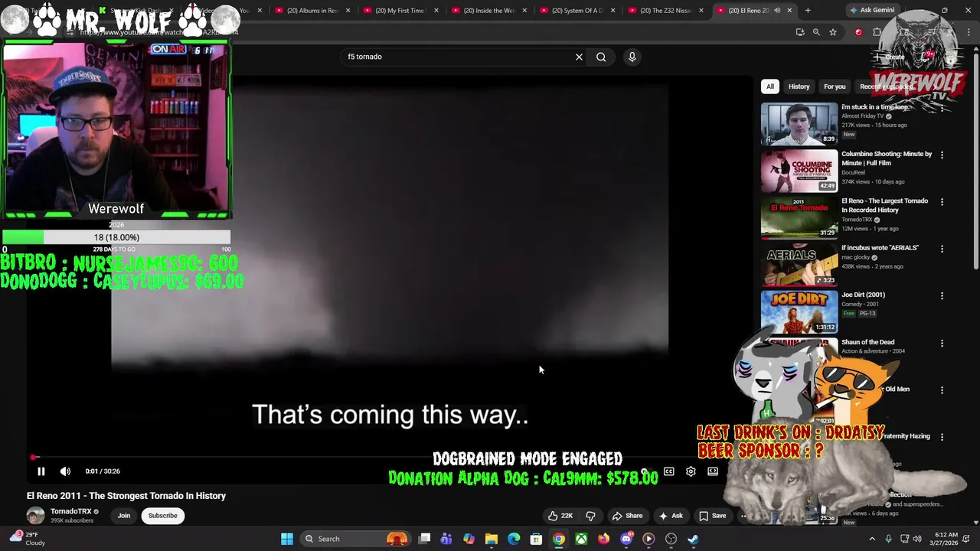This screenshot has height=551, width=980.
Task: Click the Windows taskbar Search box
Action: tap(356, 539)
